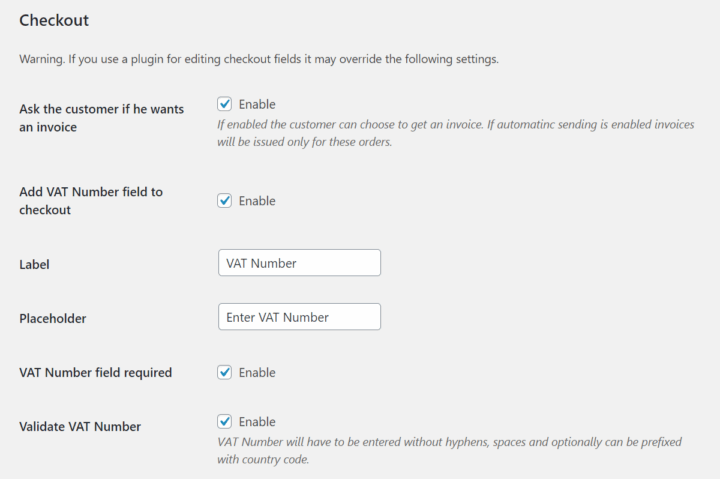This screenshot has height=479, width=720.
Task: Focus the Placeholder field with 'Enter VAT Number'
Action: point(299,317)
